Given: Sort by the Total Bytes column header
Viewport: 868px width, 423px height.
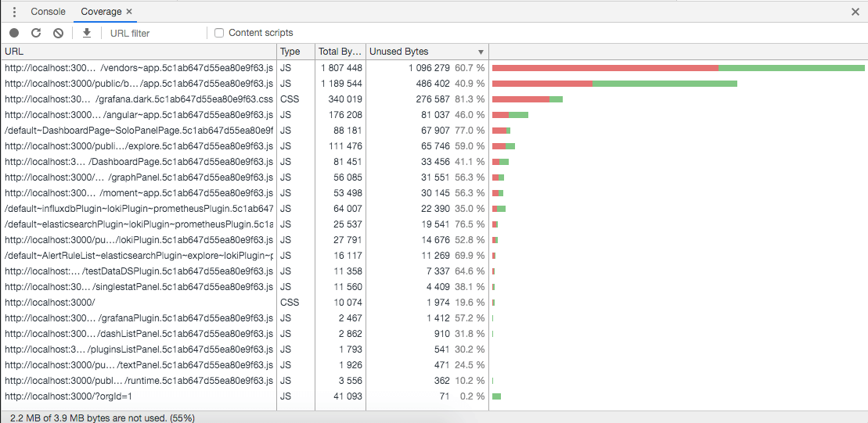Looking at the screenshot, I should tap(340, 52).
